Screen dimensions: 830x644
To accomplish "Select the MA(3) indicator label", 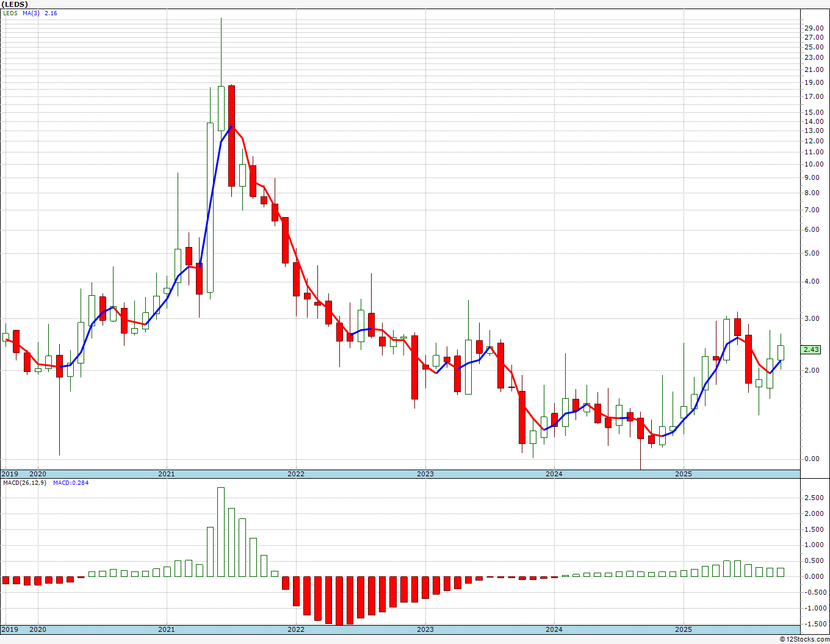I will tap(32, 13).
